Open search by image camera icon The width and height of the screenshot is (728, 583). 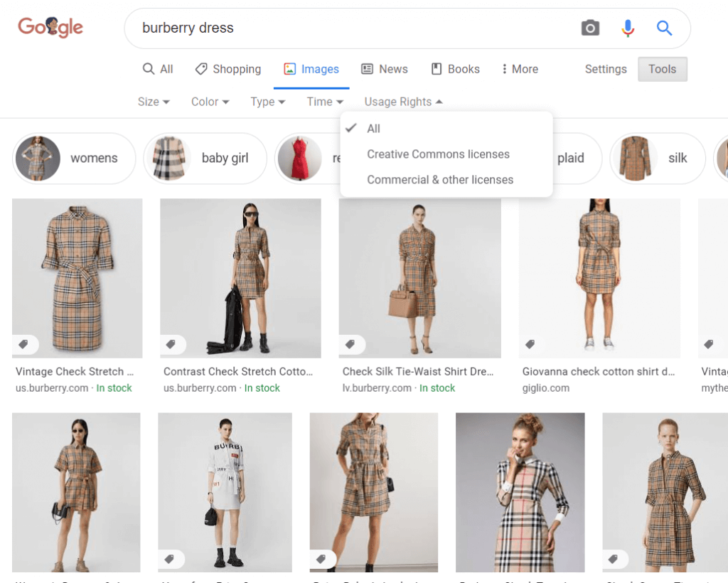click(x=590, y=28)
